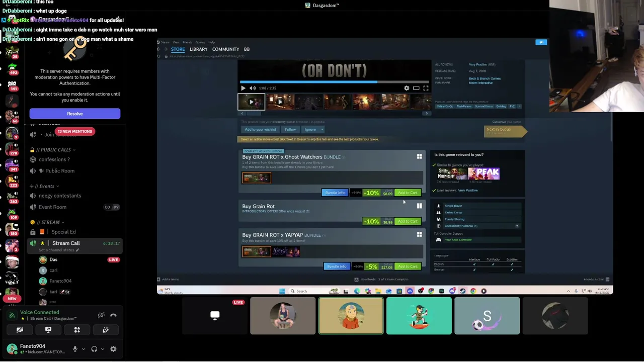Click the Family Sharing feature link
The height and width of the screenshot is (362, 644).
pyautogui.click(x=454, y=219)
